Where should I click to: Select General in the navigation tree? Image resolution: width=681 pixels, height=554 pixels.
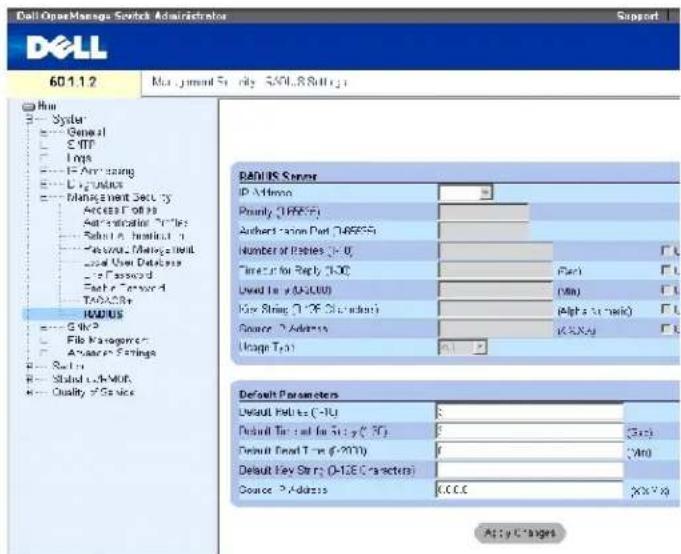point(86,132)
